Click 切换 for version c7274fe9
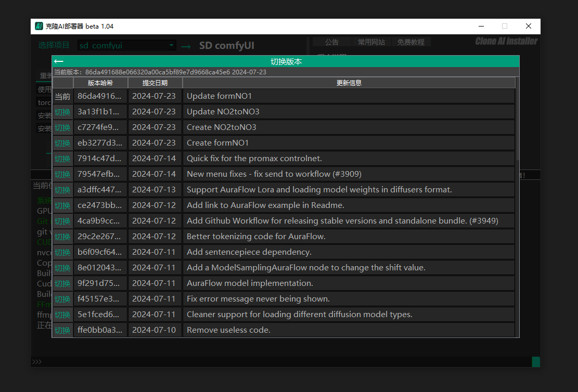The height and width of the screenshot is (392, 578). tap(62, 127)
